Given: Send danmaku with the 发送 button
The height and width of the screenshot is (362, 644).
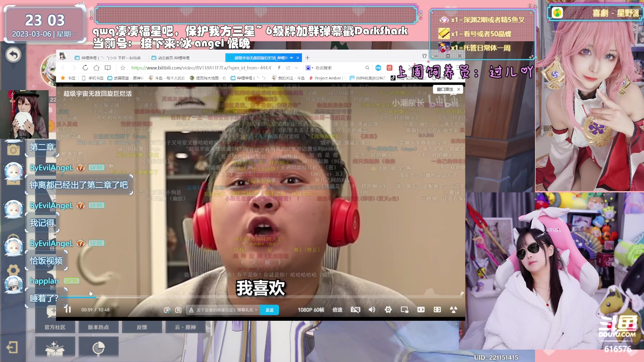Looking at the screenshot, I should pos(269,310).
